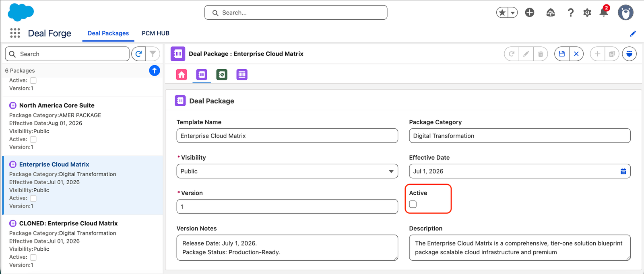644x274 pixels.
Task: Open the App Launcher dots grid
Action: point(15,33)
